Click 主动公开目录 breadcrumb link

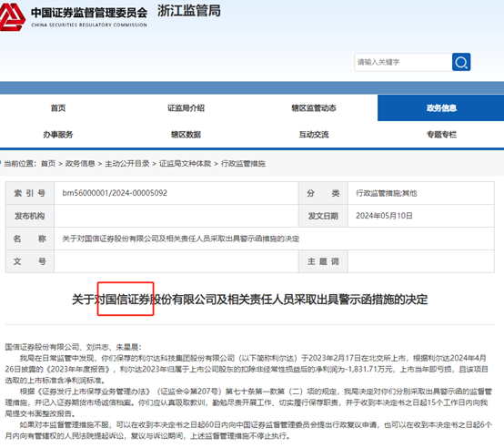pyautogui.click(x=127, y=164)
